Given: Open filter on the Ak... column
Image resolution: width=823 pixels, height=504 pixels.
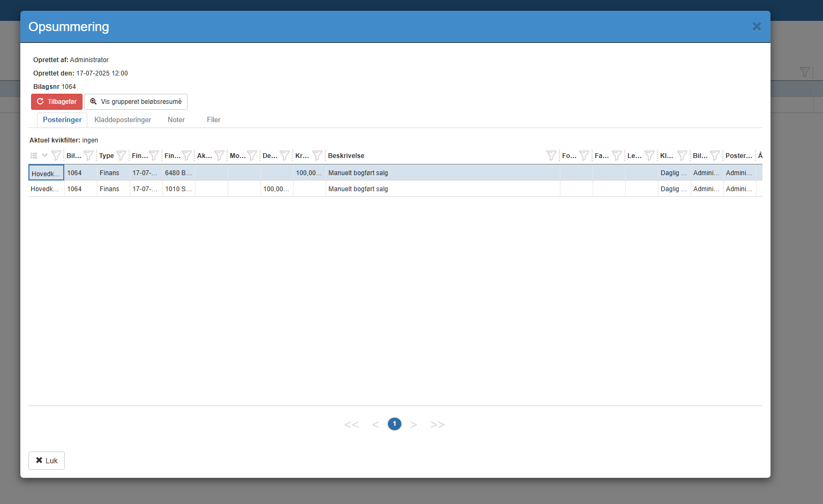Looking at the screenshot, I should pos(220,156).
